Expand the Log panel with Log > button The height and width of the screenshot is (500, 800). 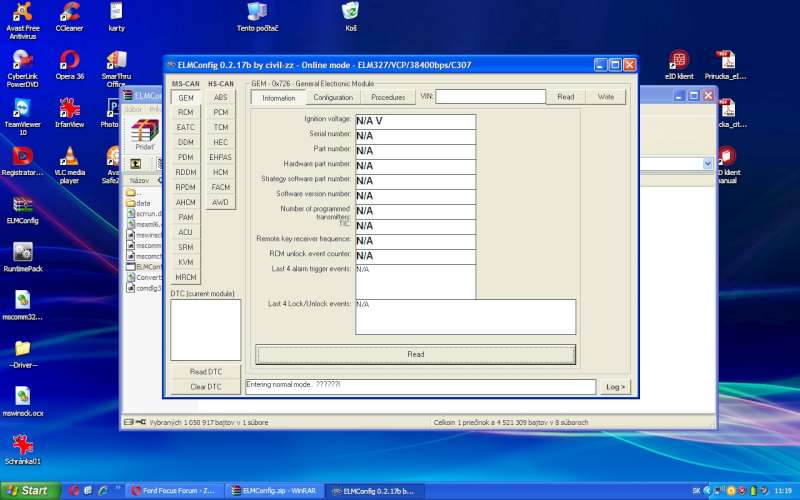point(616,386)
